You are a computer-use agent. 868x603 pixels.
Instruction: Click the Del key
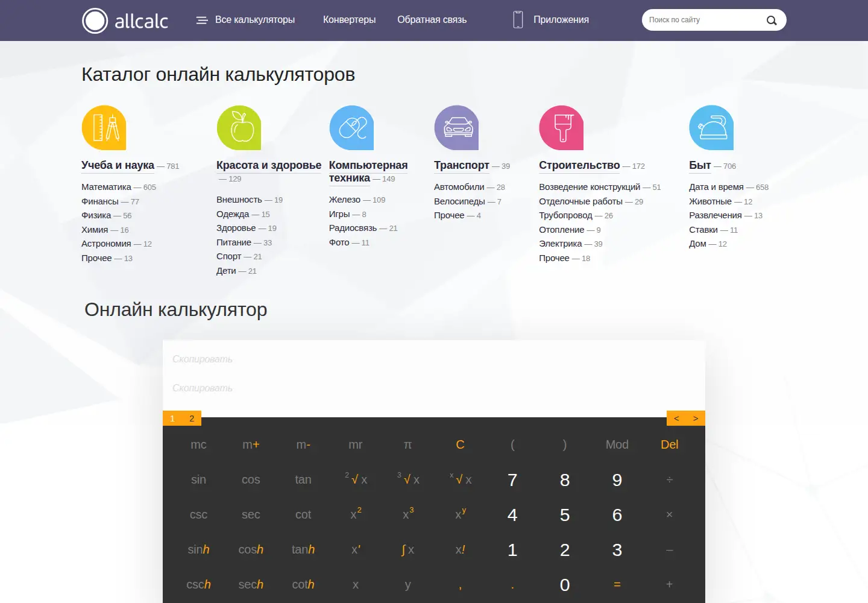[669, 444]
